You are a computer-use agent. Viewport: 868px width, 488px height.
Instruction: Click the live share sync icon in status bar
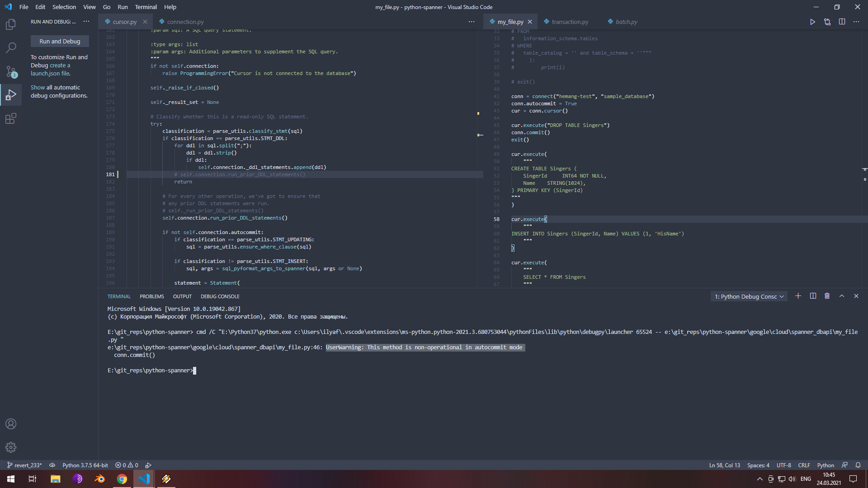tap(52, 465)
